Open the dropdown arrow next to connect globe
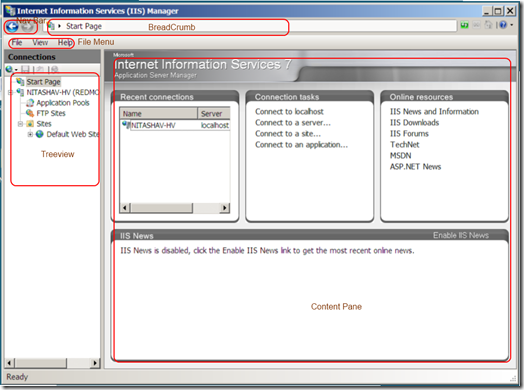 coord(16,70)
